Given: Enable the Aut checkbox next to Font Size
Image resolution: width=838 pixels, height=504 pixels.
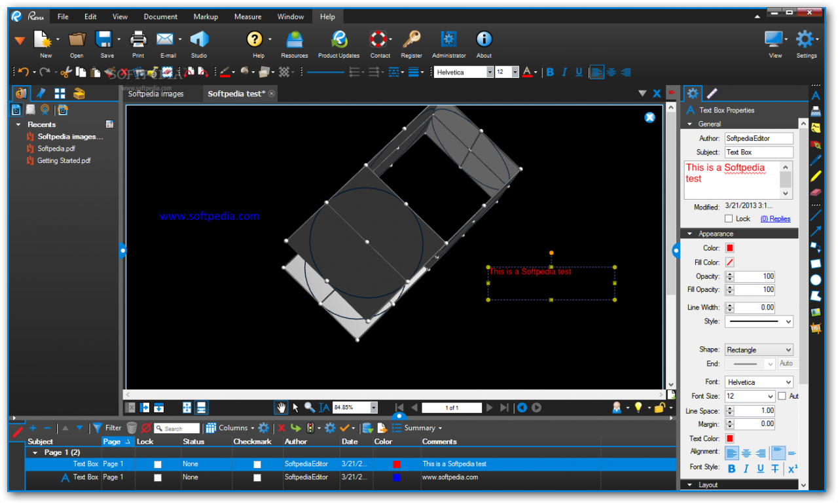Looking at the screenshot, I should (780, 396).
